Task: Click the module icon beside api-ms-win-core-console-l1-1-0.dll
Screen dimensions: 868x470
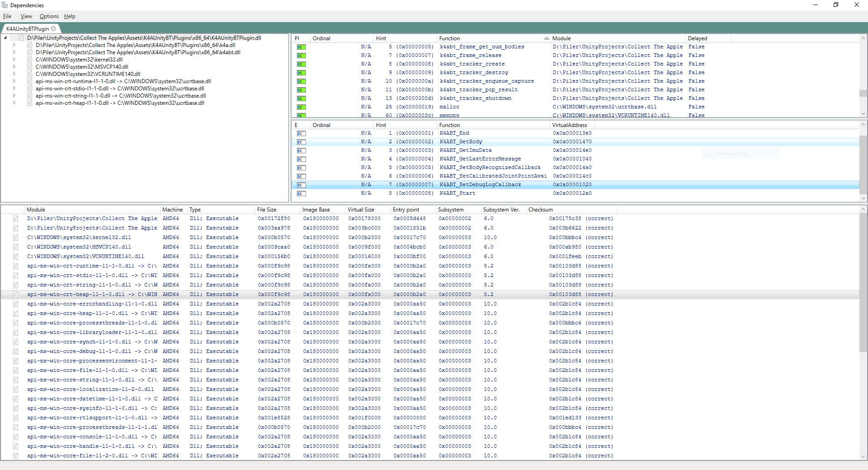Action: point(16,437)
